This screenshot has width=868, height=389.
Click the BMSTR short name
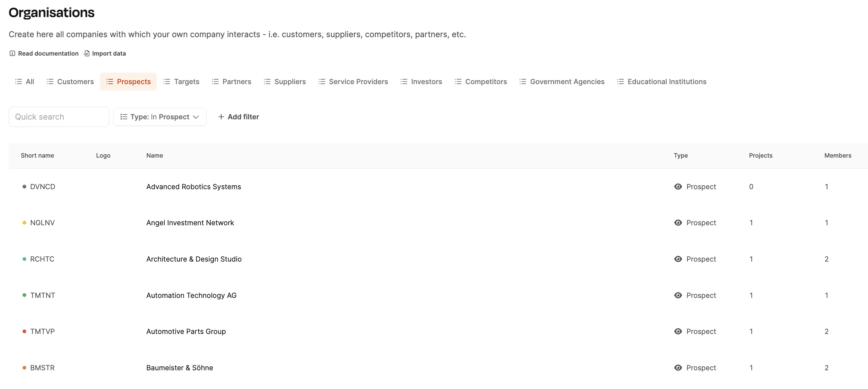tap(42, 368)
